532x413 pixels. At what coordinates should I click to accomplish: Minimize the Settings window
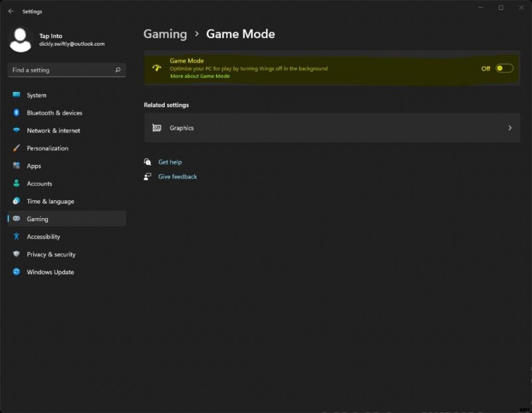481,7
